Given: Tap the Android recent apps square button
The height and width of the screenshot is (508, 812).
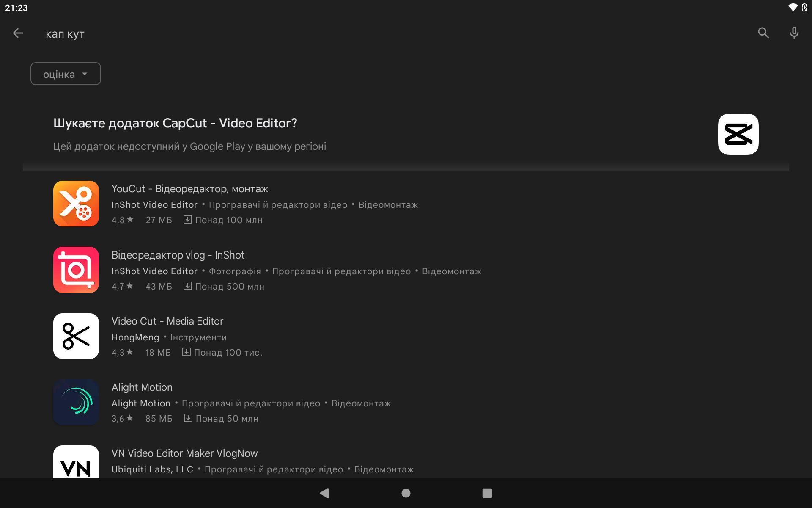Looking at the screenshot, I should coord(487,493).
